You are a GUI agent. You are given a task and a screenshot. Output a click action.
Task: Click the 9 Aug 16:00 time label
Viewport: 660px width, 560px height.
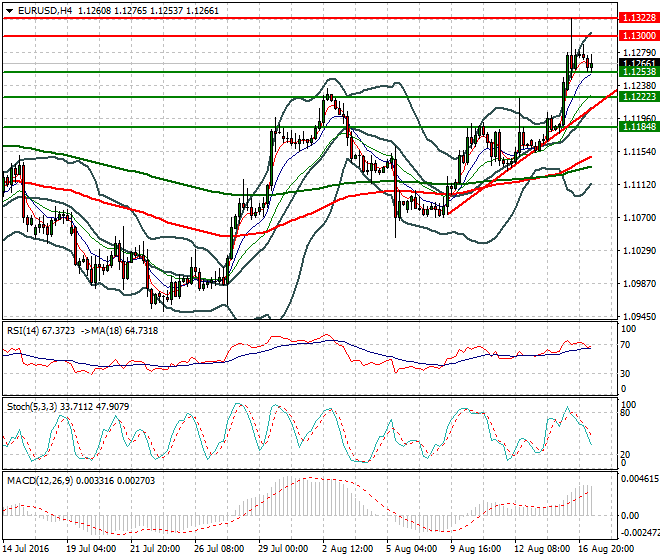pyautogui.click(x=475, y=549)
